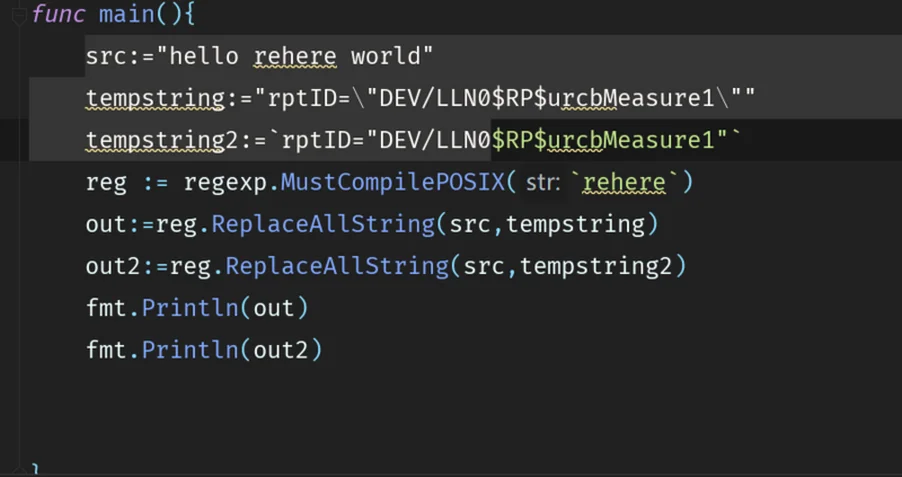Click the underlined word rehere in src string
This screenshot has height=477, width=902.
pos(295,57)
